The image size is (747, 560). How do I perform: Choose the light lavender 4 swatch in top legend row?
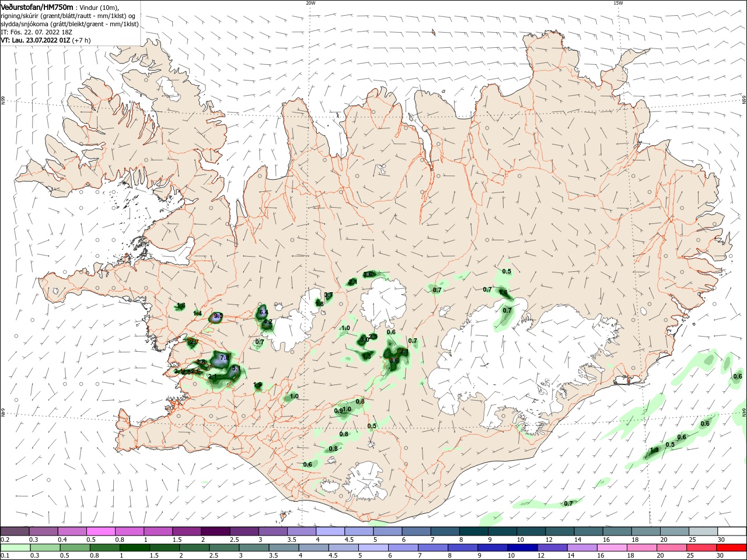click(330, 531)
